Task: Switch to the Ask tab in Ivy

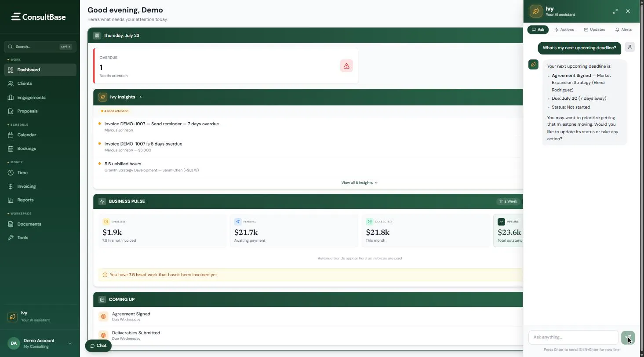Action: (538, 29)
